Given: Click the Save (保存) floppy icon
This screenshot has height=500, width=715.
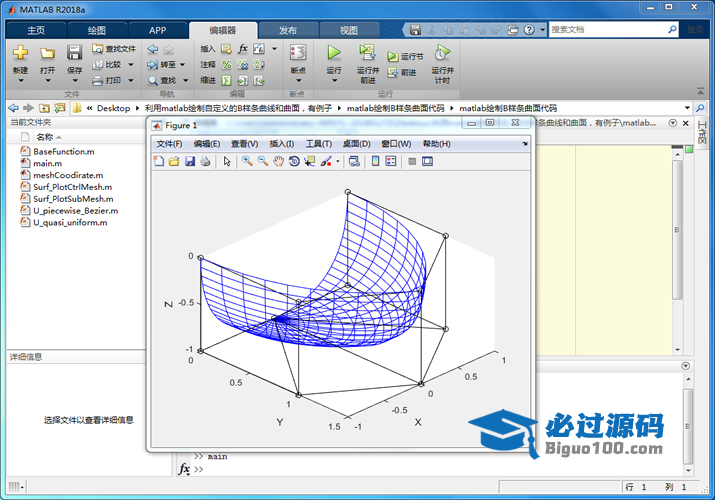Looking at the screenshot, I should 74,52.
